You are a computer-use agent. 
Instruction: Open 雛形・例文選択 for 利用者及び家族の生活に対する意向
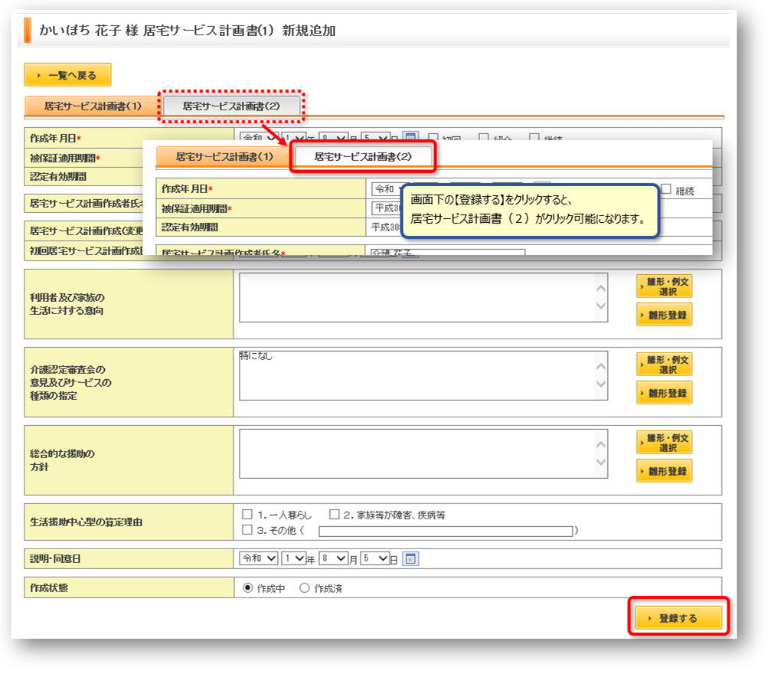[664, 286]
